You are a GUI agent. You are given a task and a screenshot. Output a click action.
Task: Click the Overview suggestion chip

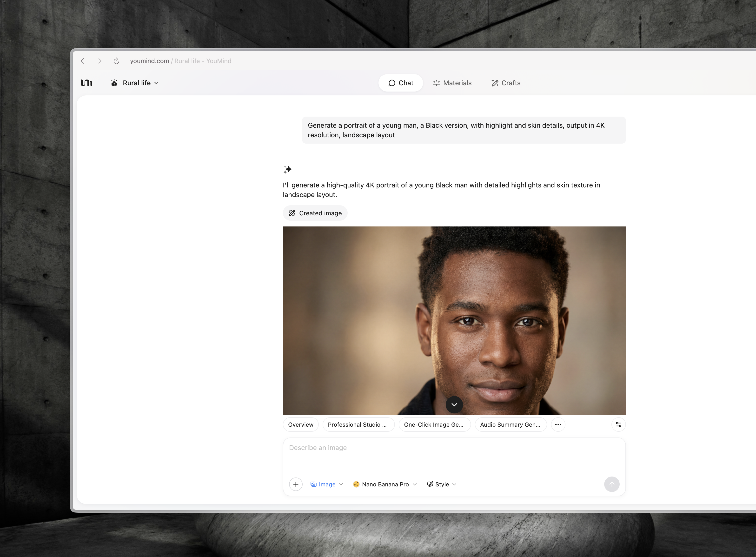300,424
